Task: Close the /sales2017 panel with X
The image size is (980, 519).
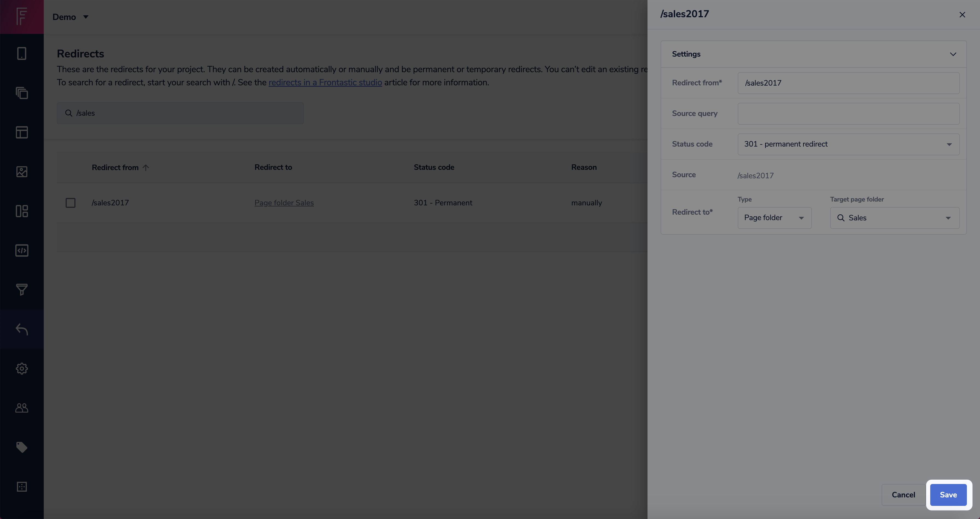Action: click(962, 14)
